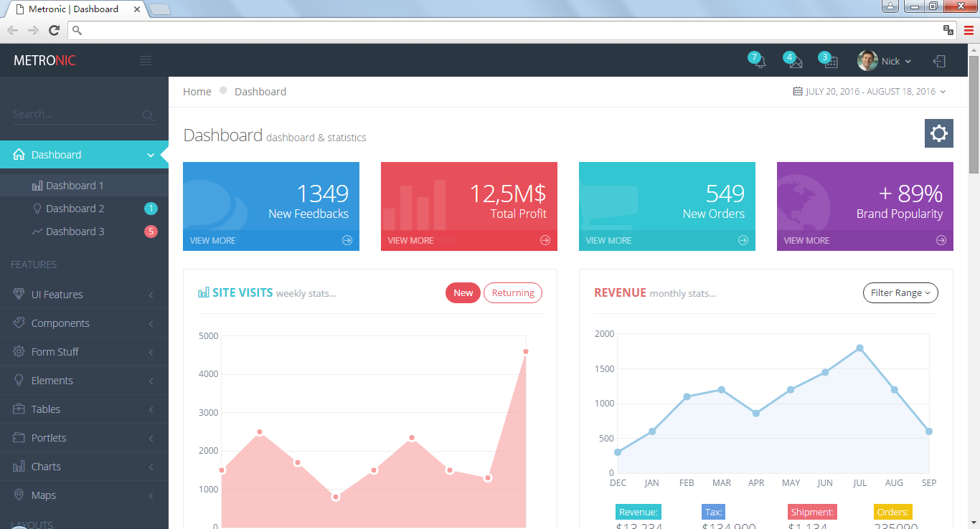
Task: Click the logout icon in top bar
Action: click(x=939, y=62)
